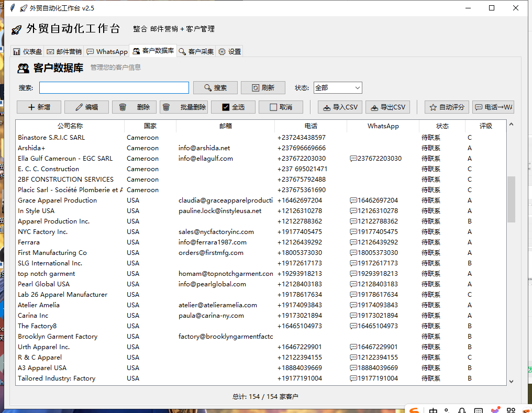The height and width of the screenshot is (413, 532).
Task: Click the customer list vertical scrollbar thumb
Action: pyautogui.click(x=511, y=199)
